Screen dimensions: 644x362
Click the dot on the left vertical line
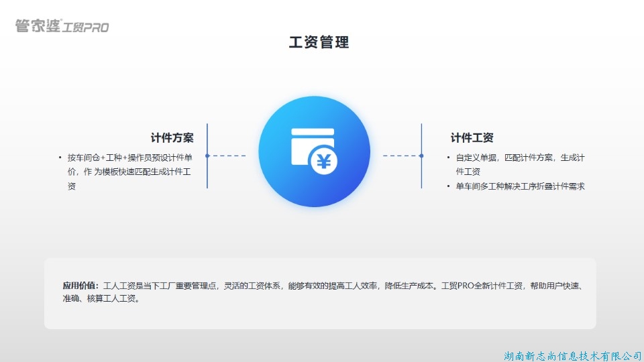pos(207,156)
